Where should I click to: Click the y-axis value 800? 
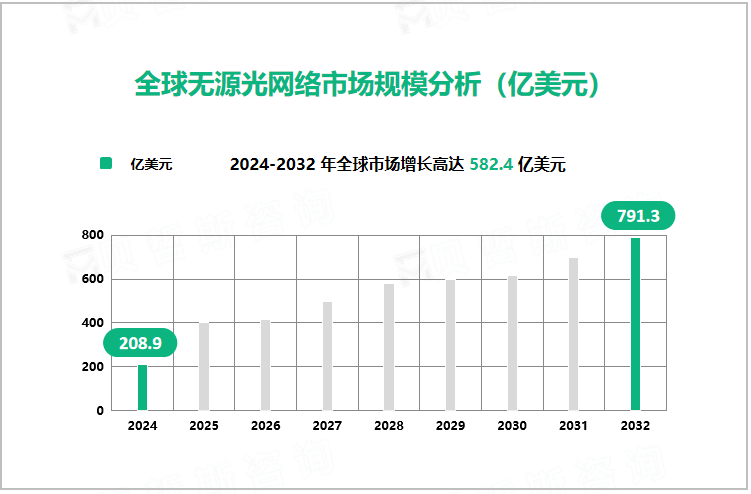click(x=92, y=235)
